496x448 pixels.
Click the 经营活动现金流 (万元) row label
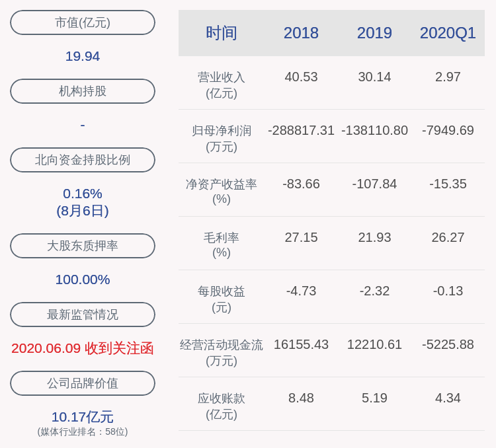(x=222, y=353)
